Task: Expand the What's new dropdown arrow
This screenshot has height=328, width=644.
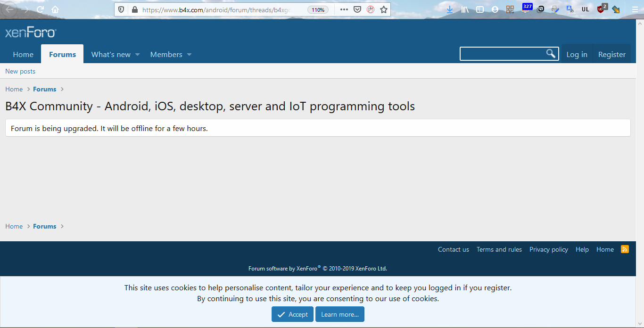Action: [x=138, y=55]
